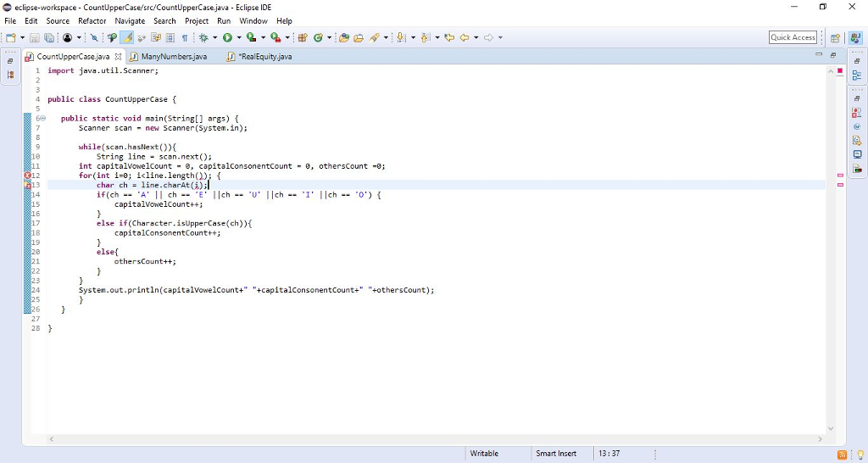Click vertical scrollbar down arrow
The image size is (868, 463).
831,429
